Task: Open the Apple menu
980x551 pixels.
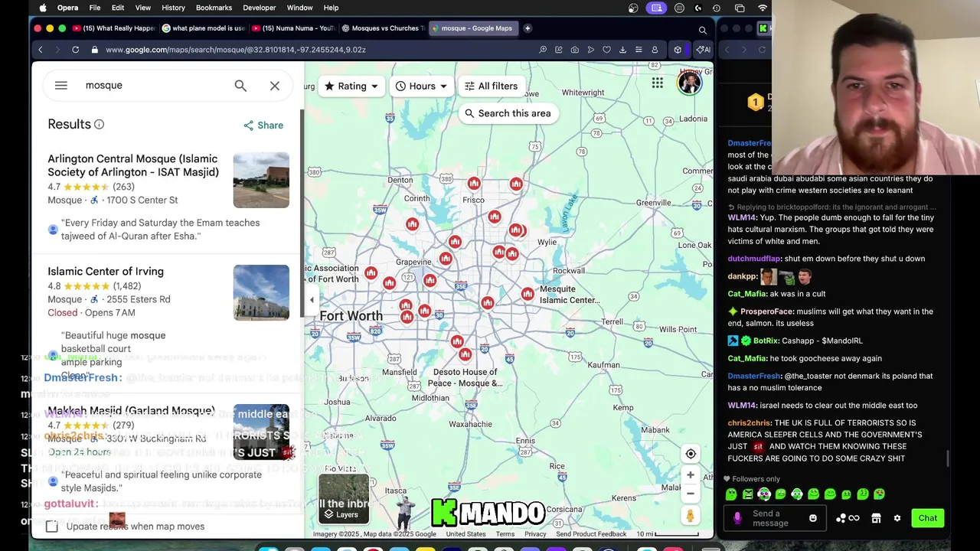Action: click(43, 8)
